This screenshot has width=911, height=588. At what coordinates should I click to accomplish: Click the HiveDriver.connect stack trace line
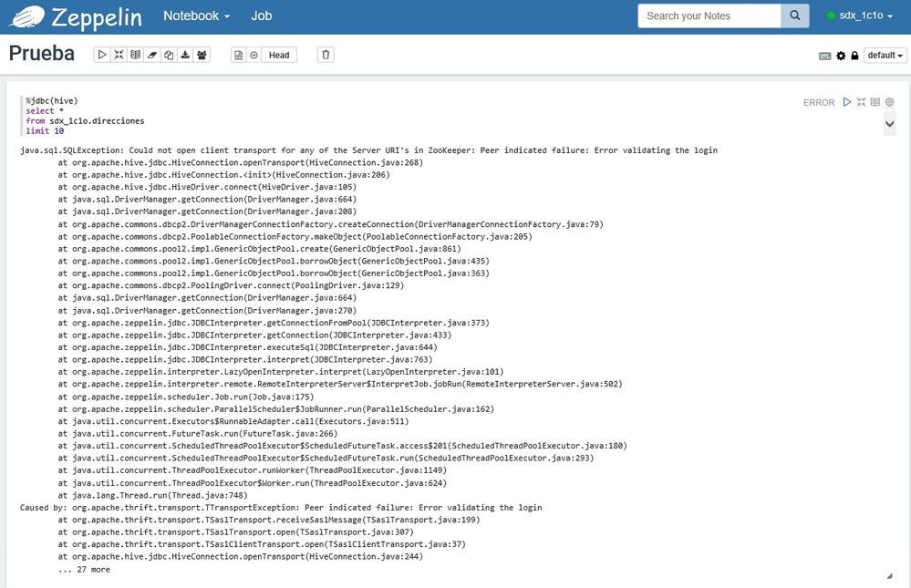click(x=207, y=187)
